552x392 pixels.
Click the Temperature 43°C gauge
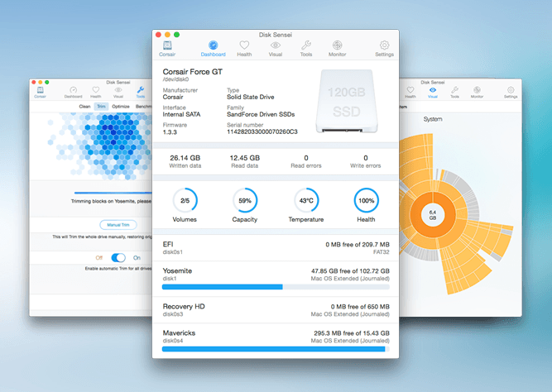tap(306, 201)
